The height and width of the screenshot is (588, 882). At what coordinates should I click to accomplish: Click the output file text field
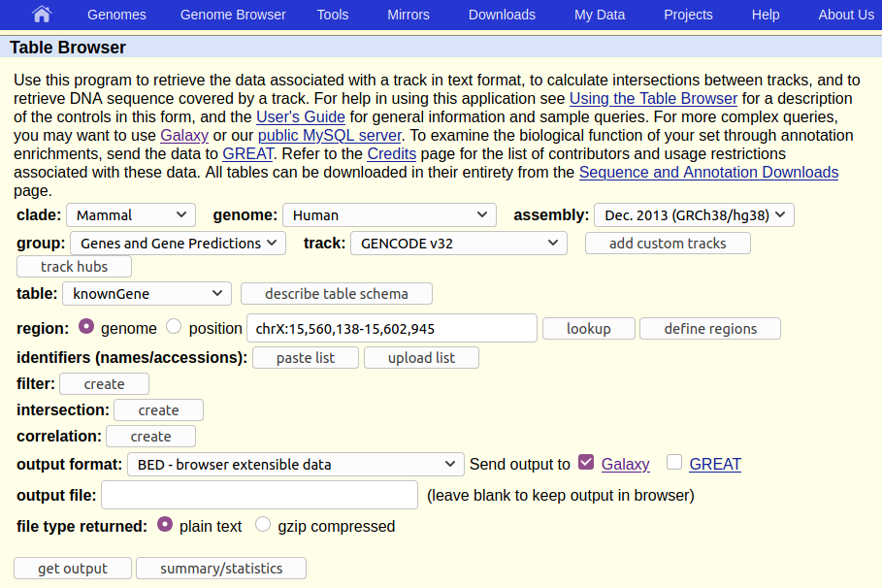click(259, 495)
